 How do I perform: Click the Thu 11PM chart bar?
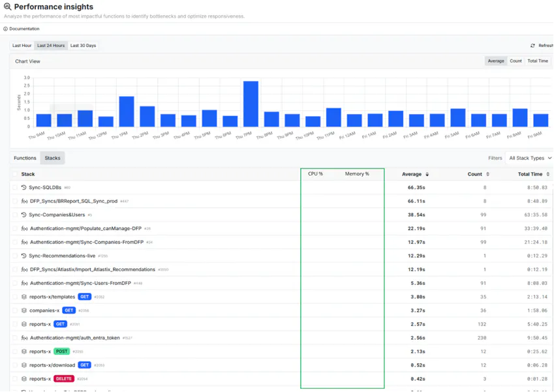point(333,117)
